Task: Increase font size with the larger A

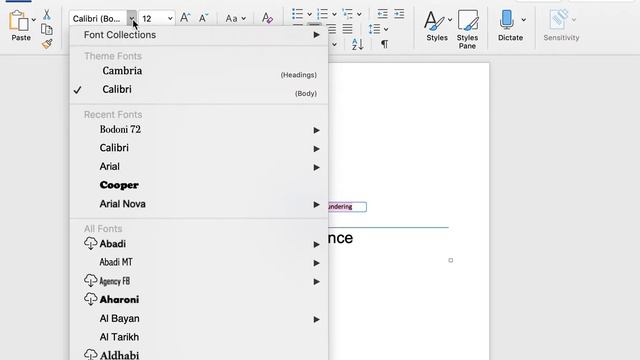Action: coord(185,18)
